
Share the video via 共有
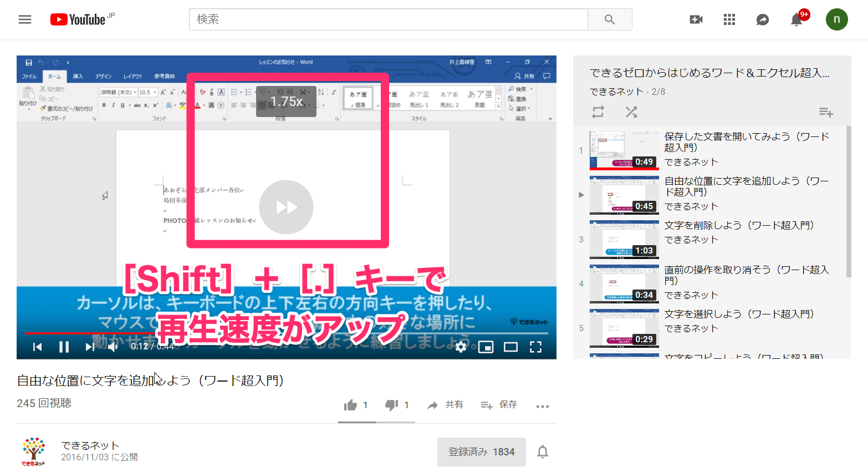(x=445, y=405)
